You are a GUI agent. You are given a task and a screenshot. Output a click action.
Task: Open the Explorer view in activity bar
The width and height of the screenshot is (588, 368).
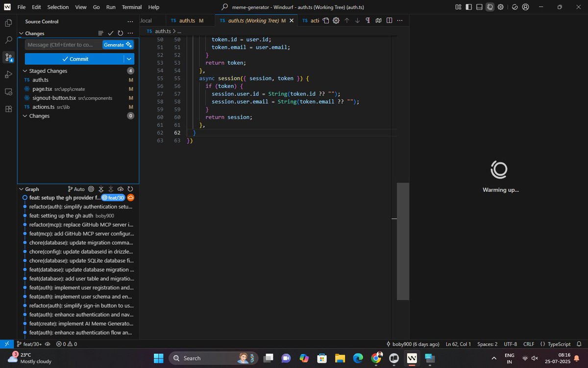[8, 23]
